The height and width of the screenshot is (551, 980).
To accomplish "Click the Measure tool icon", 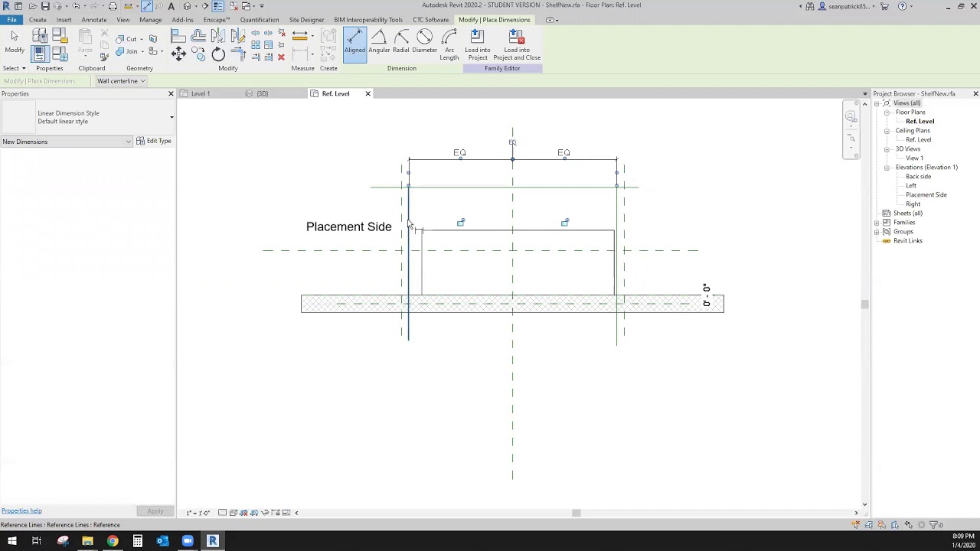I will point(300,35).
